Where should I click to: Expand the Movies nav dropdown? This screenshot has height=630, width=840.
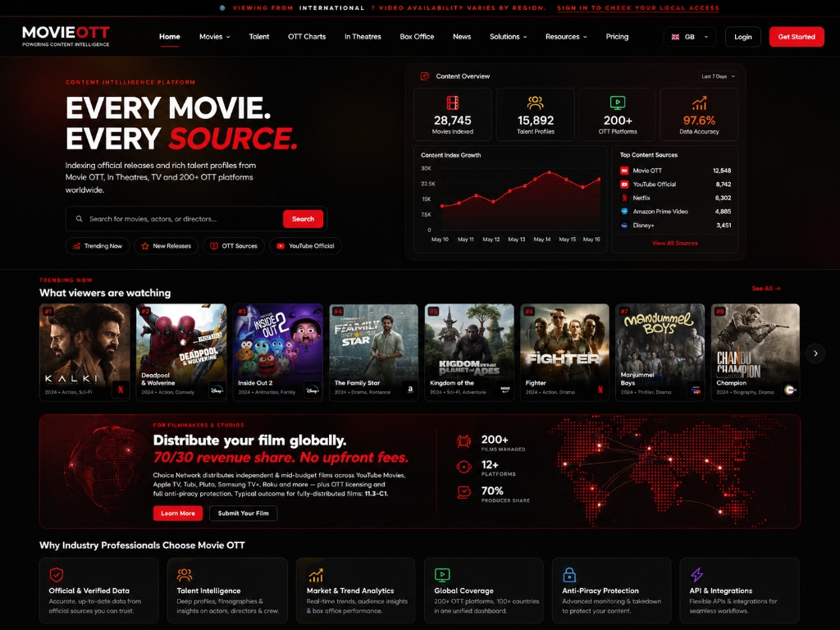click(x=214, y=36)
